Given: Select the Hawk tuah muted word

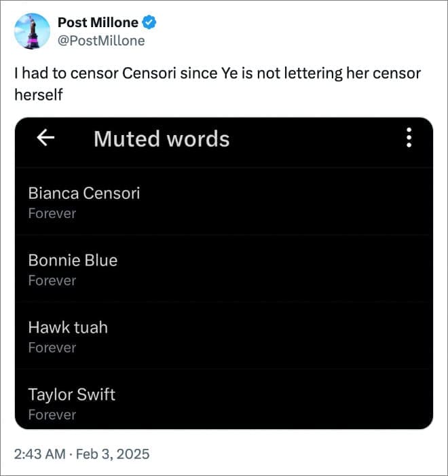Looking at the screenshot, I should [x=68, y=328].
